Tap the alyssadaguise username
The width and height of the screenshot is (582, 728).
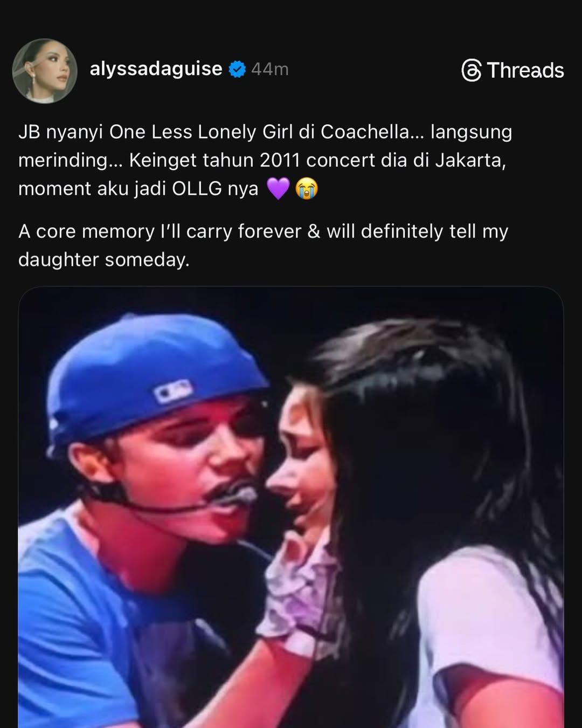[156, 69]
